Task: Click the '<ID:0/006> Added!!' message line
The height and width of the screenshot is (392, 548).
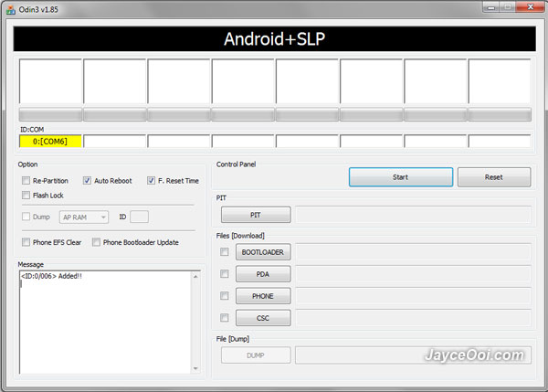Action: coord(51,276)
